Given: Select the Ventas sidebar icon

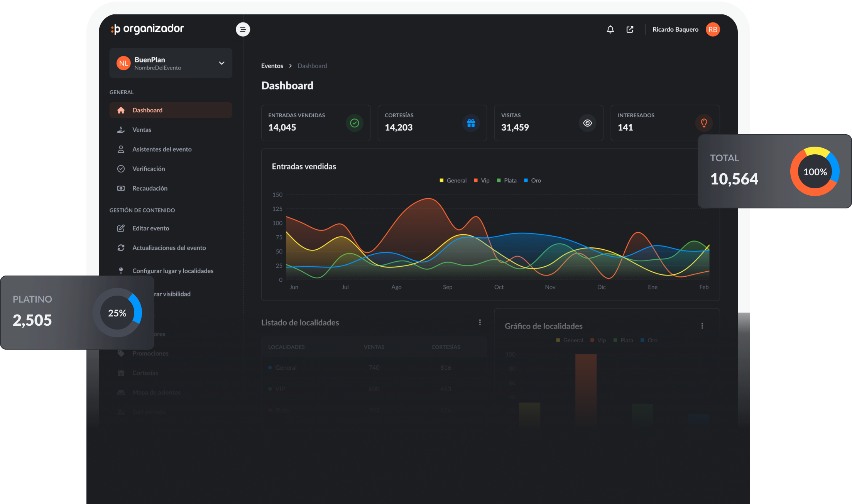Looking at the screenshot, I should click(121, 130).
